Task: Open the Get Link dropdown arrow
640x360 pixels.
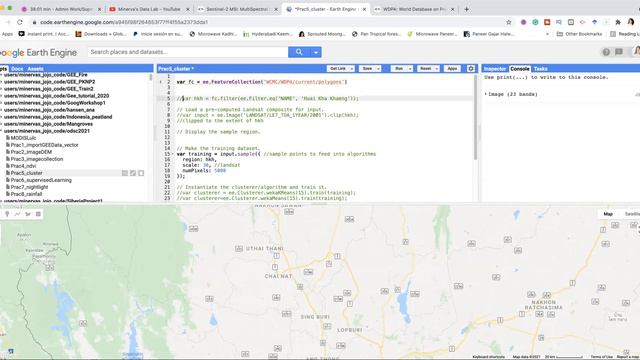Action: [351, 69]
